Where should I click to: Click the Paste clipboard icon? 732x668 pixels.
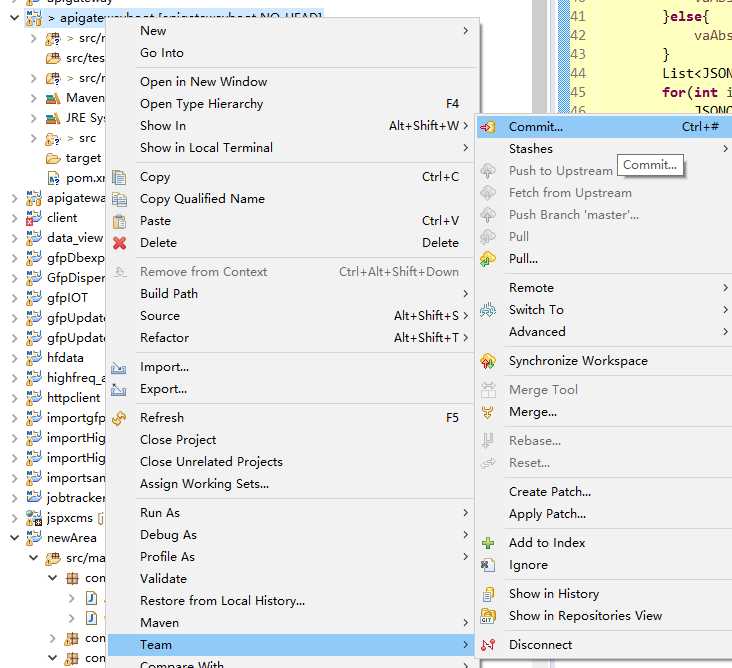click(x=119, y=221)
